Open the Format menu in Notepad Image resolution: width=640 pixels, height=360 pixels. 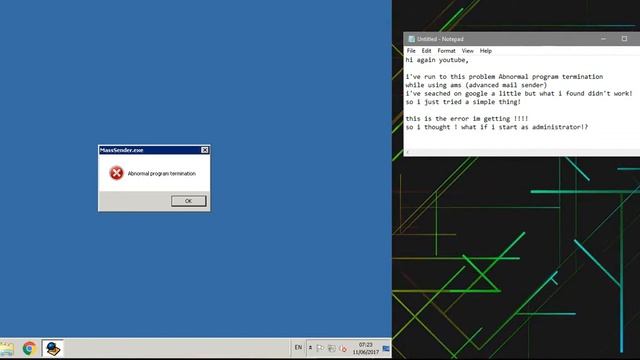tap(446, 51)
